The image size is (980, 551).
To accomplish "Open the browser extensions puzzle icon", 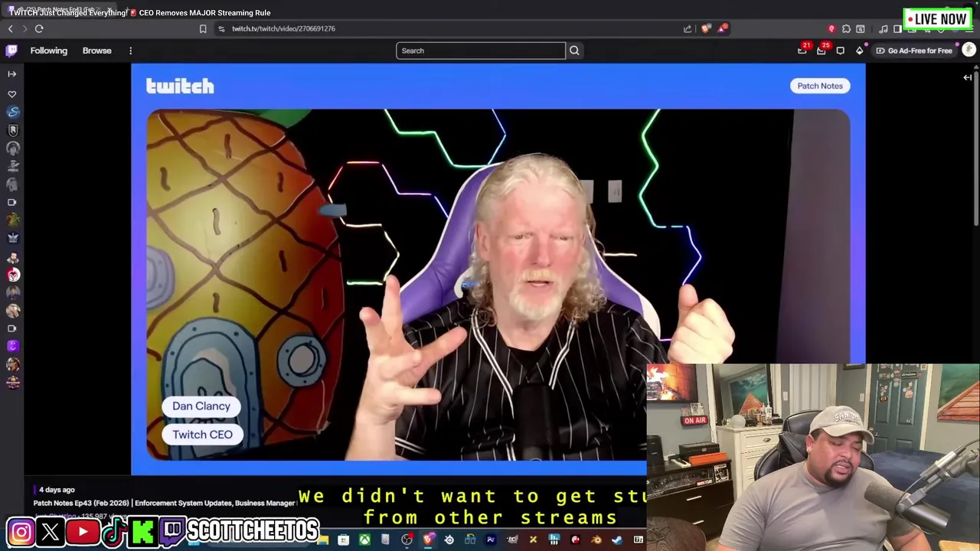I will pos(846,29).
